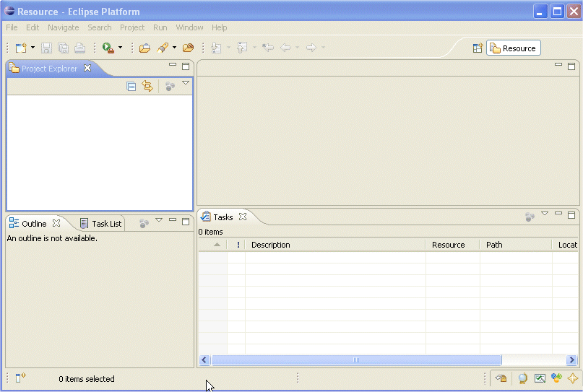Click the New wizard toolbar icon
Image resolution: width=583 pixels, height=392 pixels.
pos(21,48)
